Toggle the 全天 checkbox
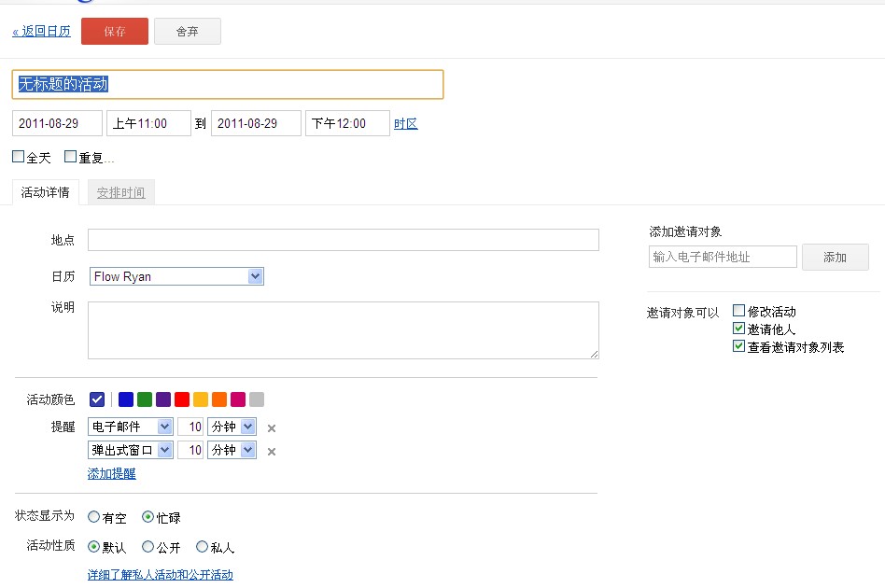 coord(18,156)
